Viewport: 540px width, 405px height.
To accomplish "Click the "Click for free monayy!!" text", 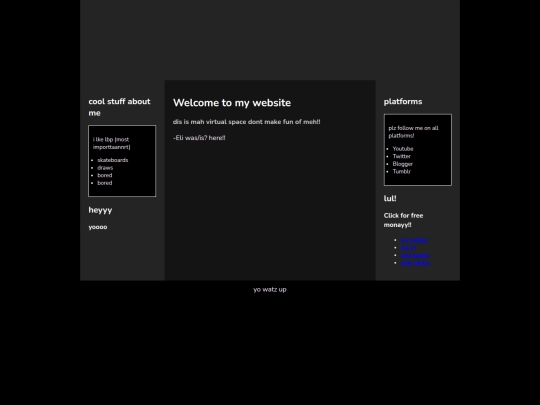I will click(x=403, y=220).
